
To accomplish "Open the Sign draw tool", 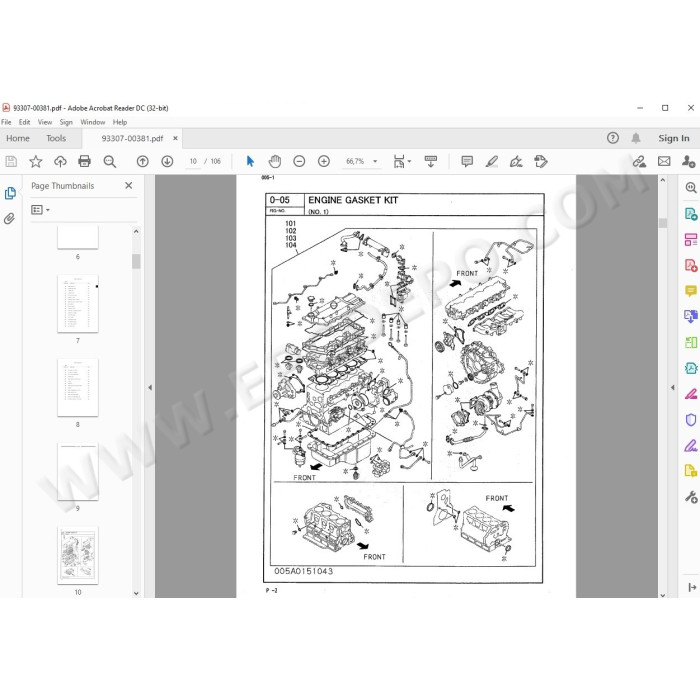I will pyautogui.click(x=516, y=161).
